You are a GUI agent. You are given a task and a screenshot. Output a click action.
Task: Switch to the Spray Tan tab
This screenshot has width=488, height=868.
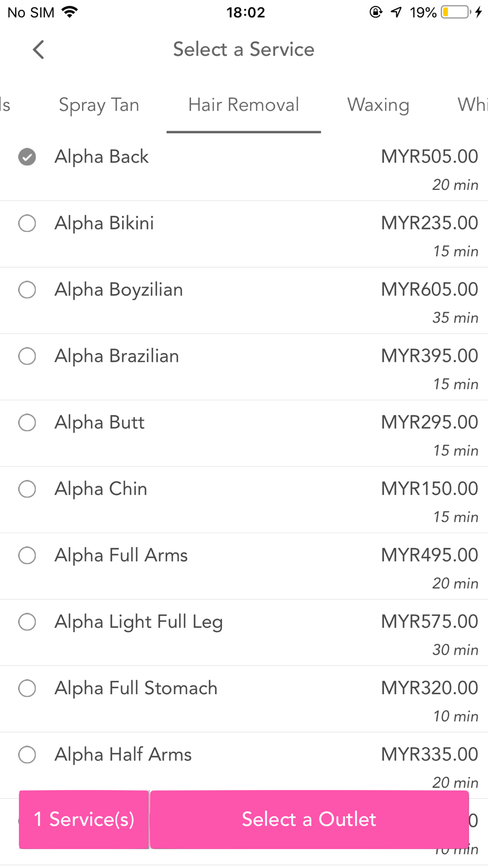click(99, 105)
